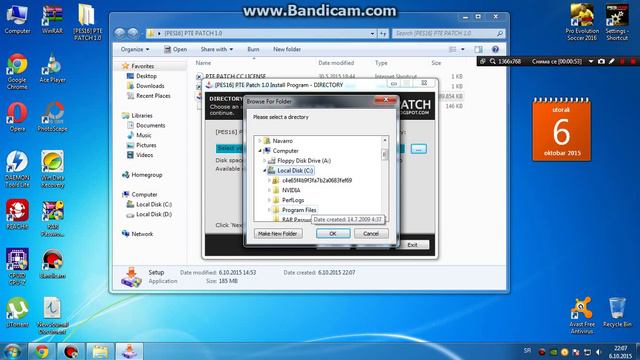Open Explorer help via the question mark icon
Viewport: 640px width, 360px height.
coord(495,49)
